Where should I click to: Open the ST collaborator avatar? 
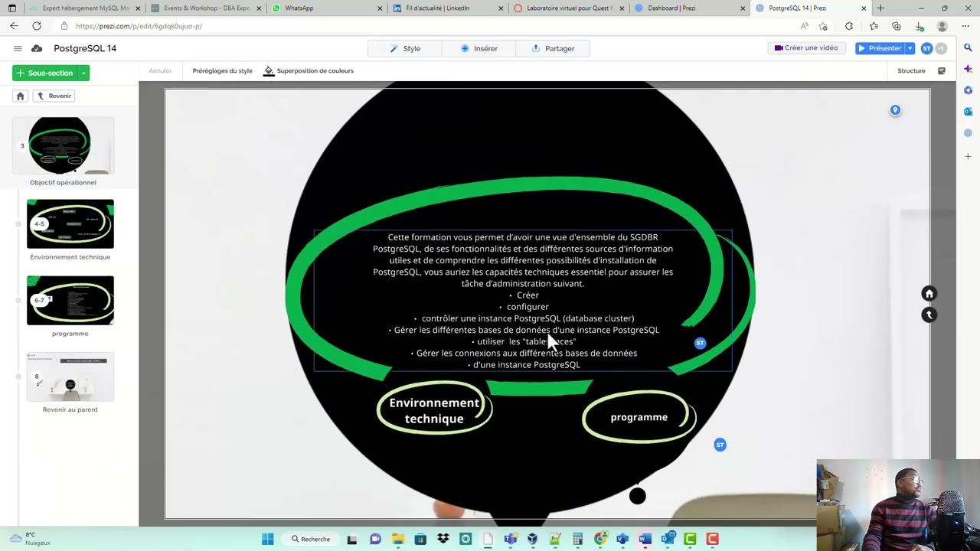(926, 48)
